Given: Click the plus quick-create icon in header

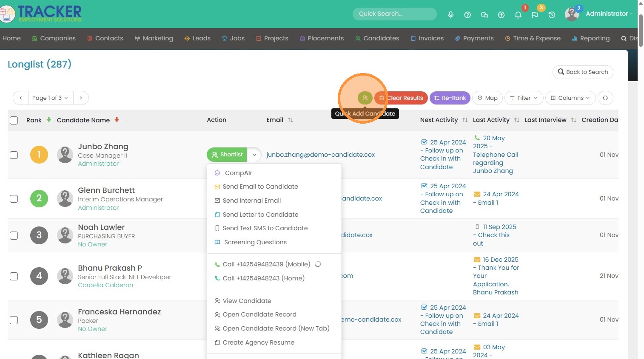Looking at the screenshot, I should (x=501, y=15).
